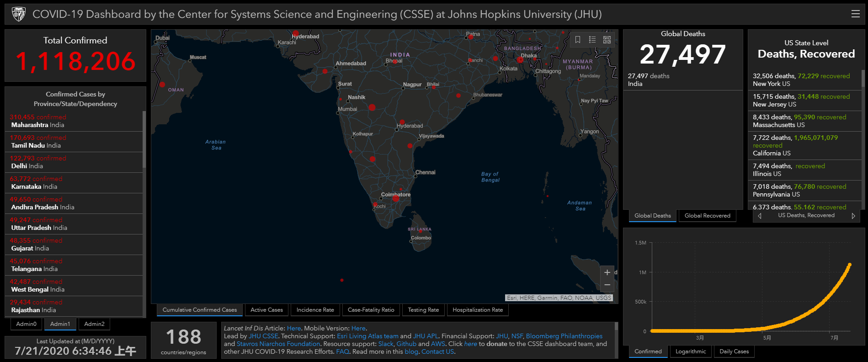Viewport: 868px width, 362px height.
Task: Select Maharashtra India in the list
Action: pyautogui.click(x=74, y=121)
